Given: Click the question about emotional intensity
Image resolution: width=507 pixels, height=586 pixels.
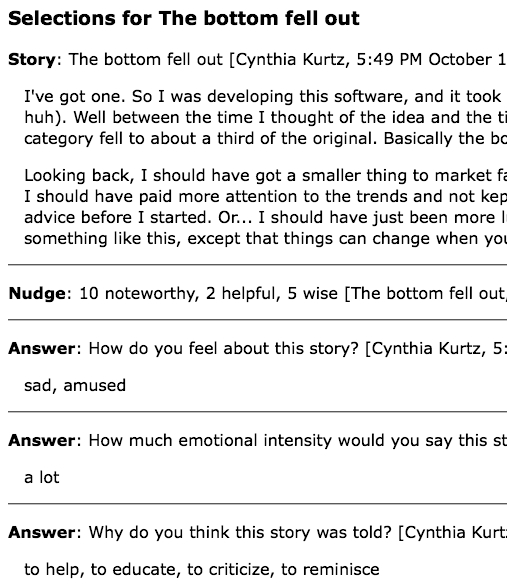Looking at the screenshot, I should 297,440.
